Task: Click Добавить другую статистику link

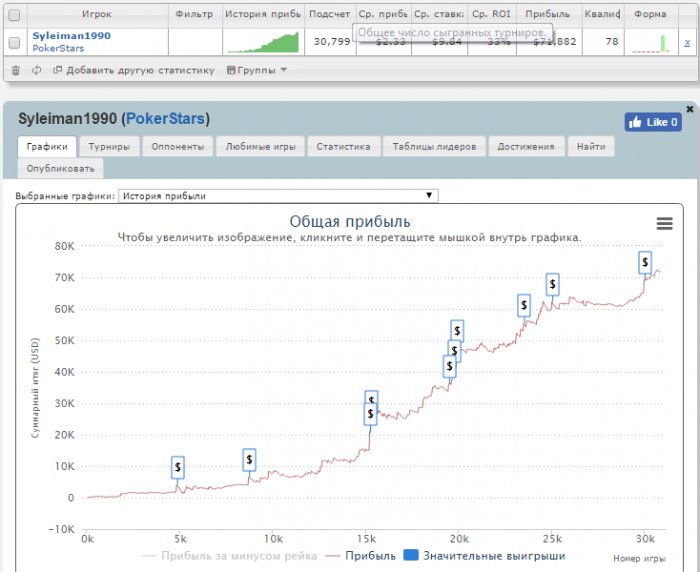Action: tap(134, 70)
